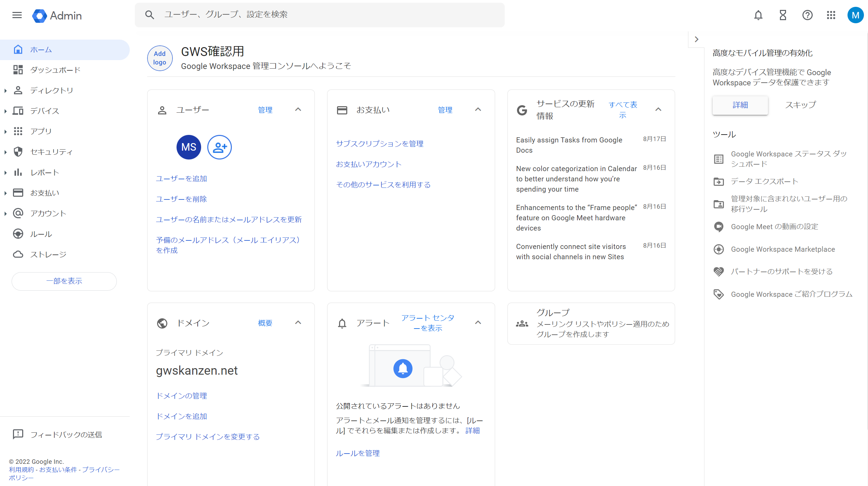Viewport: 868px width, 486px height.
Task: Click ルールを管理 link
Action: point(358,453)
